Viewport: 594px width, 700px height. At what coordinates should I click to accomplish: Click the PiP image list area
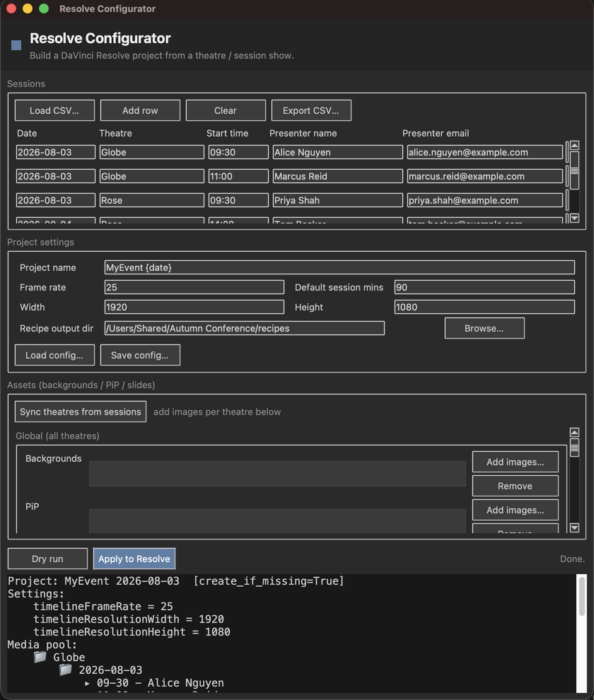click(277, 521)
